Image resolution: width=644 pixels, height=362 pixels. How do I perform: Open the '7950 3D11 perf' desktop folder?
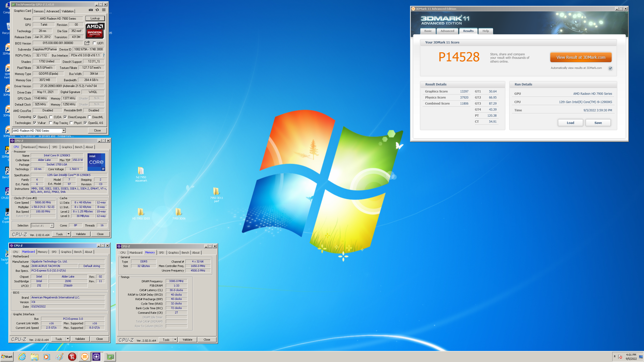click(216, 195)
